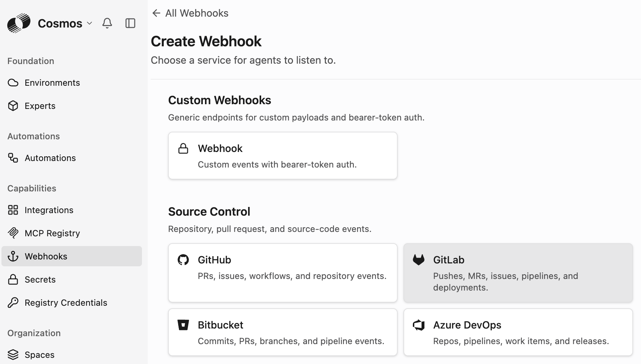The image size is (641, 364).
Task: Select the GitHub webhook card
Action: (283, 273)
